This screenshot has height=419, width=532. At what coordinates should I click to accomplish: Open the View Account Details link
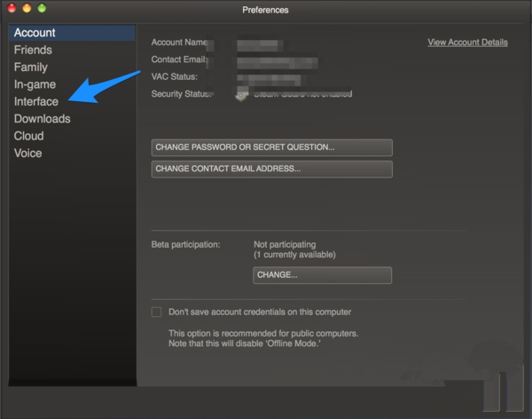467,43
